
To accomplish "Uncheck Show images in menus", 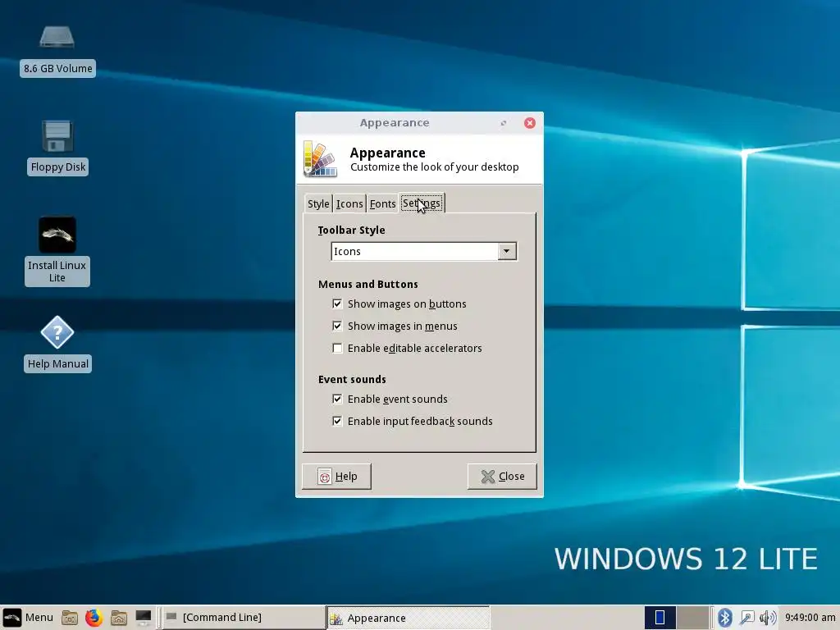I will pos(337,326).
